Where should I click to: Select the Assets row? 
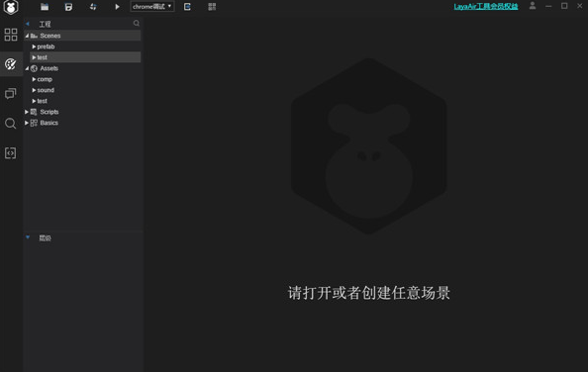49,68
